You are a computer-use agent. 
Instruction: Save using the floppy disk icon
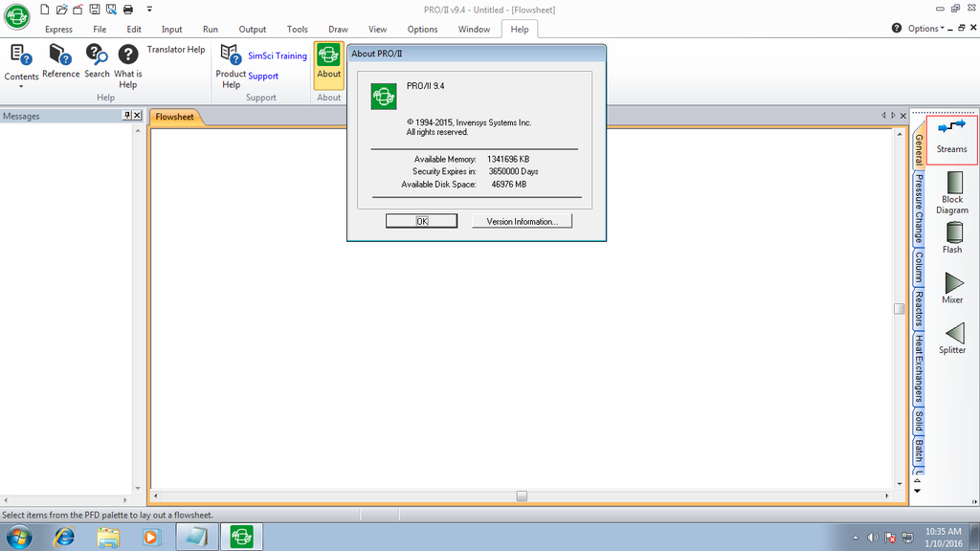(x=95, y=10)
